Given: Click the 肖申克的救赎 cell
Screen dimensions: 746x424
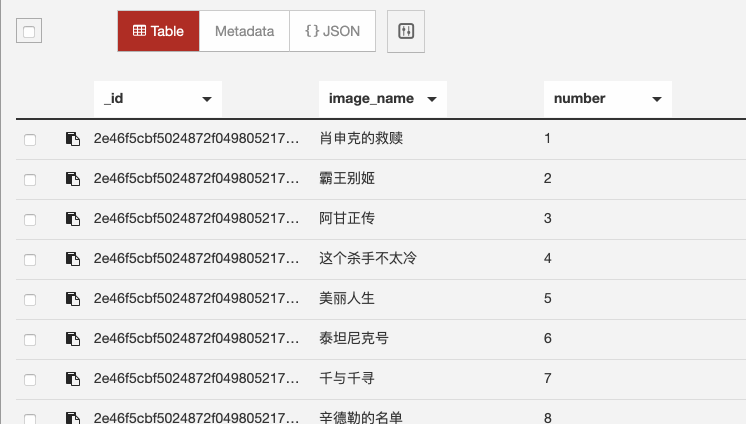Looking at the screenshot, I should [361, 138].
